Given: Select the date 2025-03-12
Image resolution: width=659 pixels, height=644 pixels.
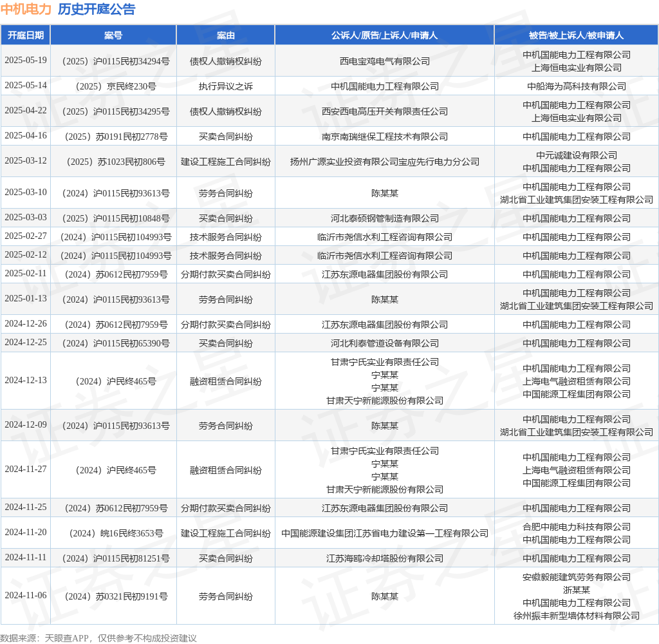Looking at the screenshot, I should click(x=26, y=161).
